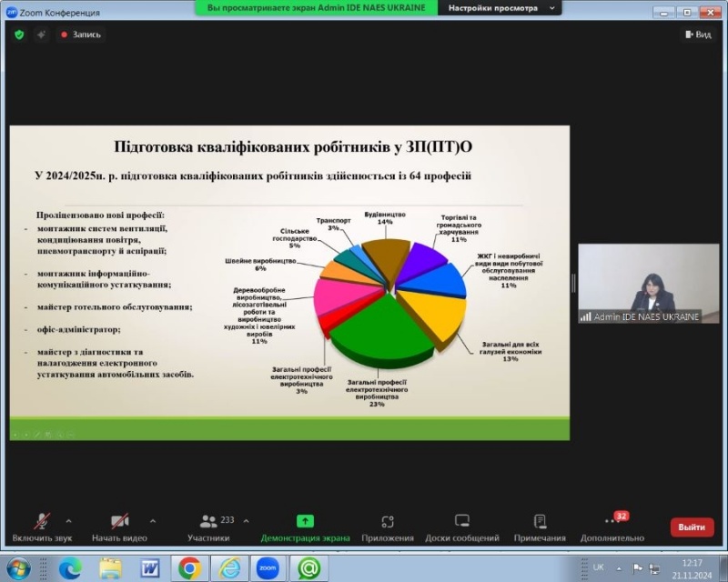Expand audio options arrow beside microphone
The width and height of the screenshot is (728, 582).
point(68,521)
